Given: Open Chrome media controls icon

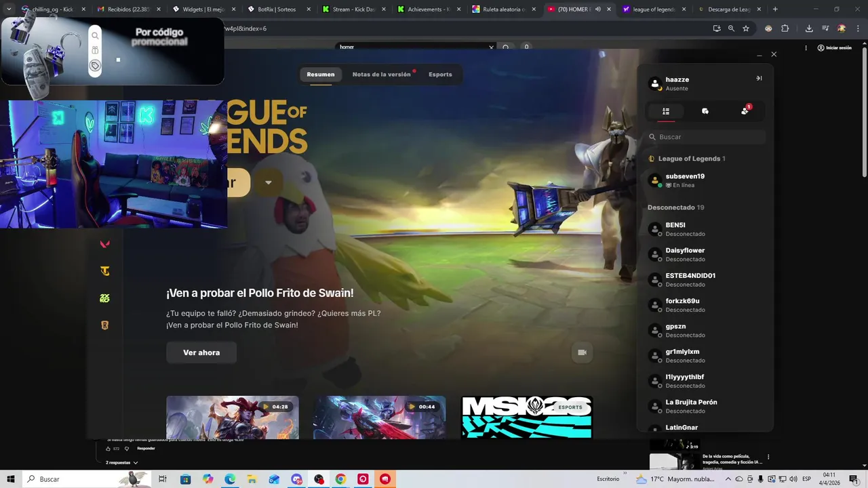Looking at the screenshot, I should pyautogui.click(x=825, y=28).
